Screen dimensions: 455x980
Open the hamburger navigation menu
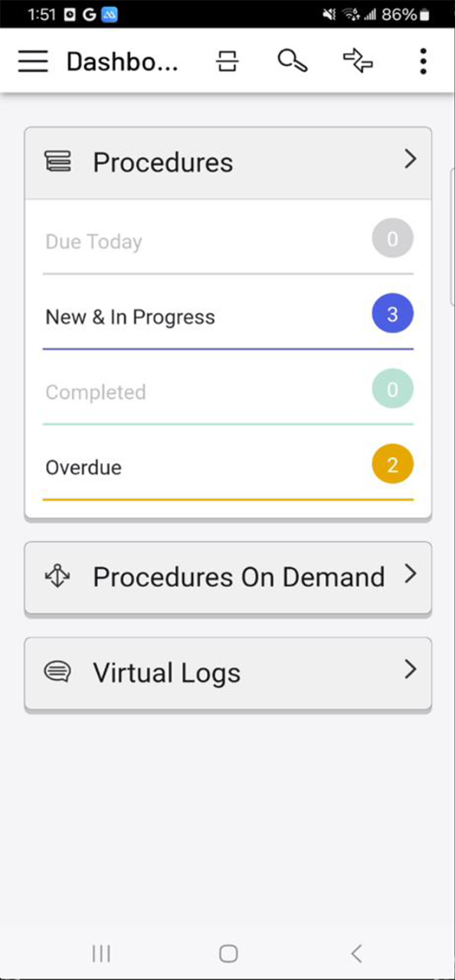coord(32,61)
